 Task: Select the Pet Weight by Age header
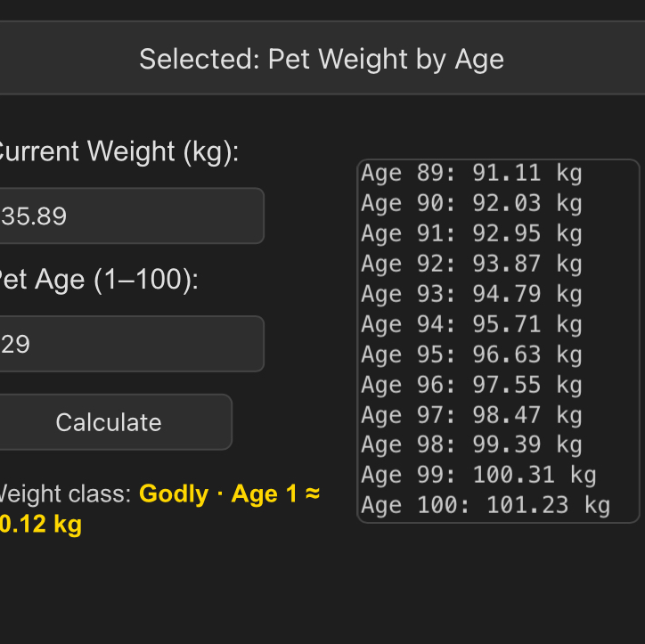[322, 59]
